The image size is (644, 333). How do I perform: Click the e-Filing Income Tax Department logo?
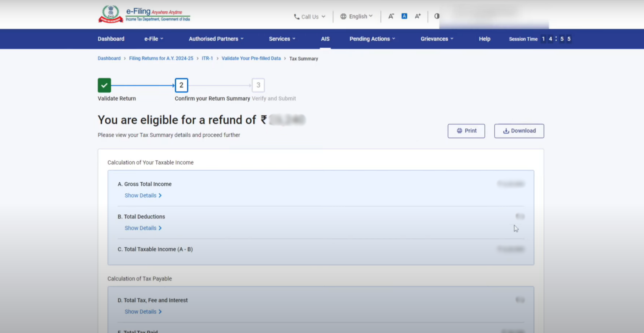tap(144, 14)
